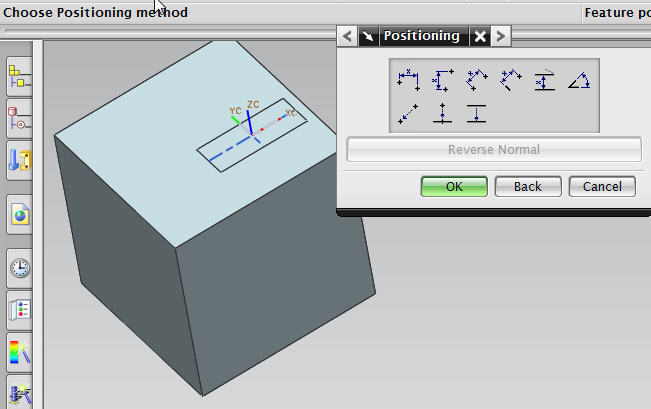The height and width of the screenshot is (409, 651).
Task: Click the dialog's diagonal arrow icon beside Positioning
Action: point(368,36)
